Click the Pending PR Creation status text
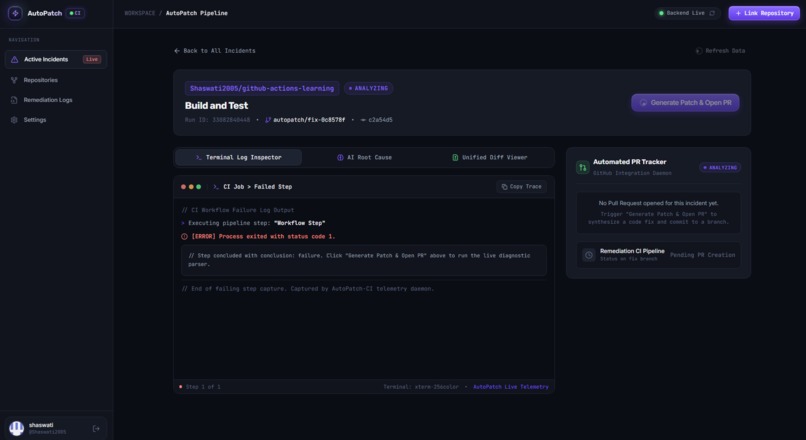The height and width of the screenshot is (440, 806). (x=702, y=255)
